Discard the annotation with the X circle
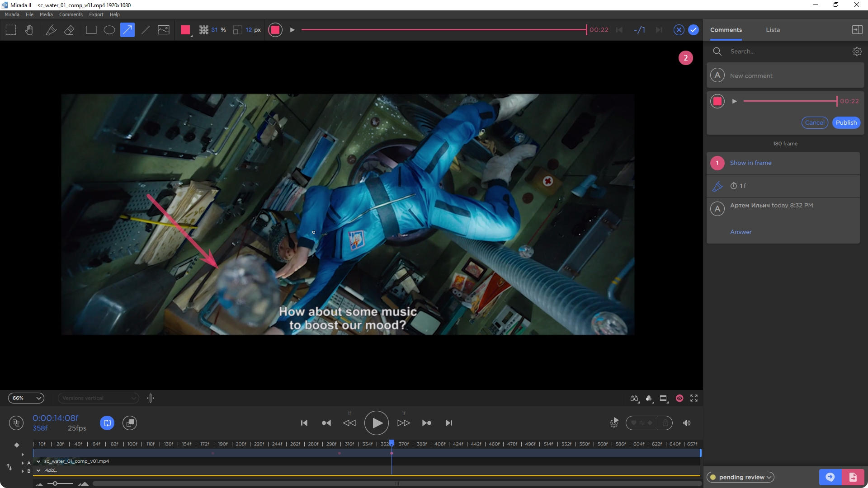868x488 pixels. tap(679, 30)
